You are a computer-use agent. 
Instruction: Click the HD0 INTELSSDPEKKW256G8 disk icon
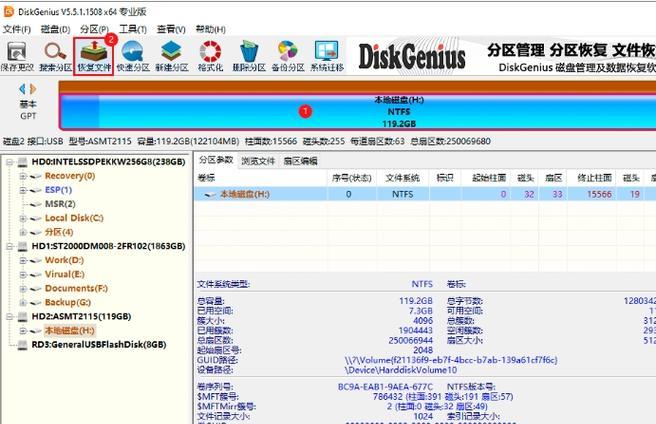(22, 162)
